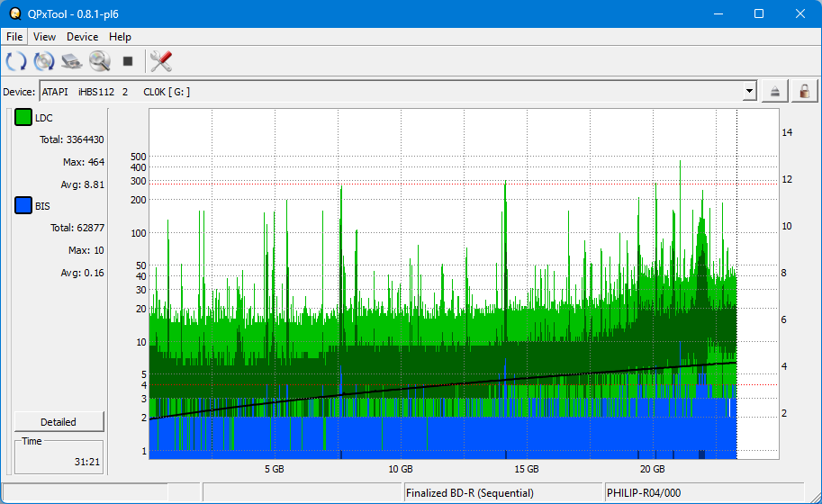
Task: Open the View menu
Action: tap(44, 37)
